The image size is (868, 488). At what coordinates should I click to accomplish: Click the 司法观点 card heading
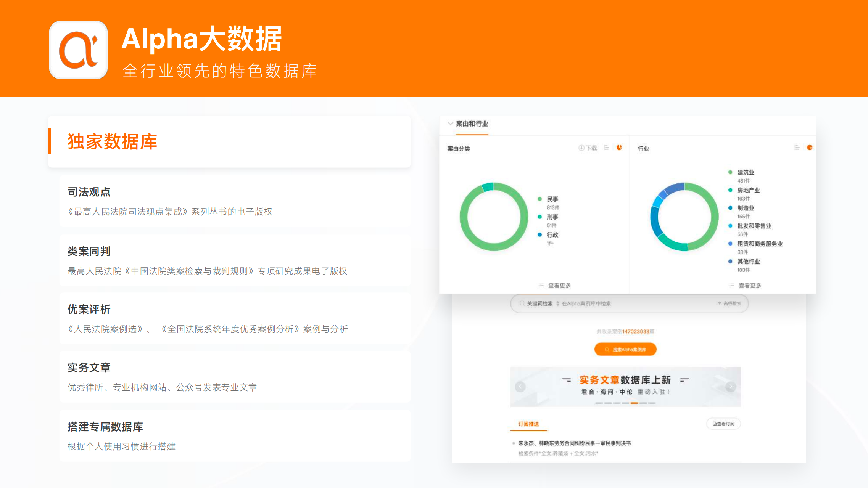pyautogui.click(x=89, y=192)
